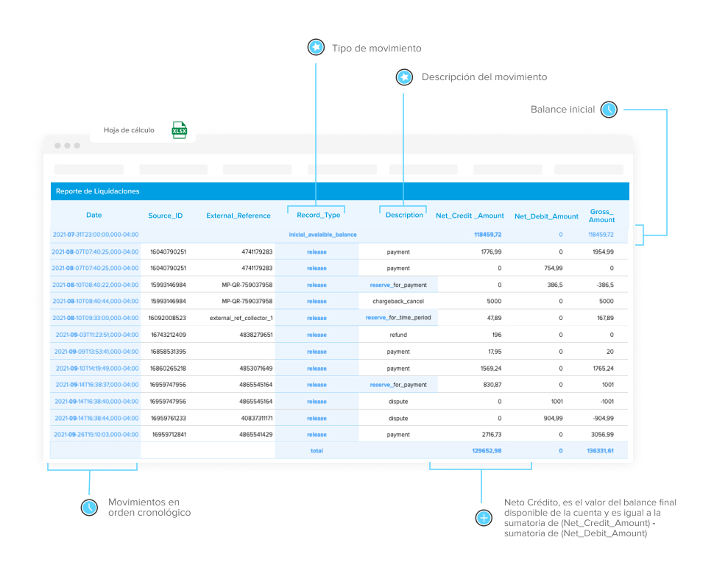The height and width of the screenshot is (565, 728).
Task: Select the Net_Credit value 1776,99
Action: 491,252
